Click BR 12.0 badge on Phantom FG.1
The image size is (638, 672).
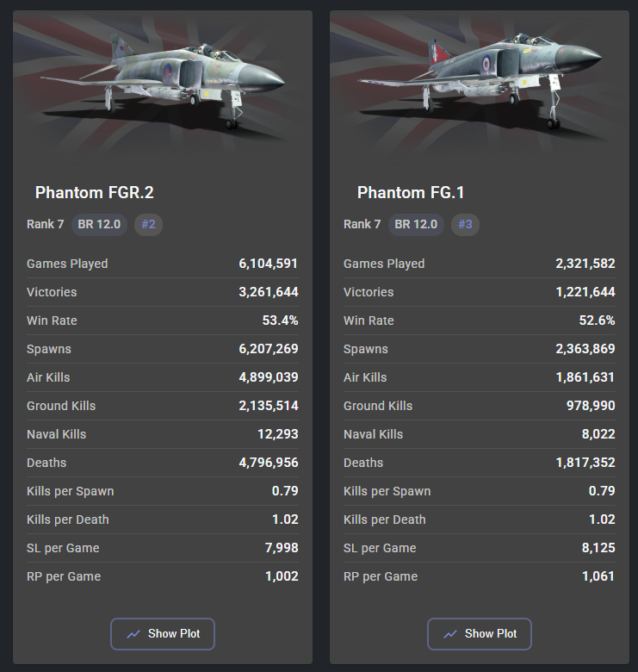(x=416, y=225)
